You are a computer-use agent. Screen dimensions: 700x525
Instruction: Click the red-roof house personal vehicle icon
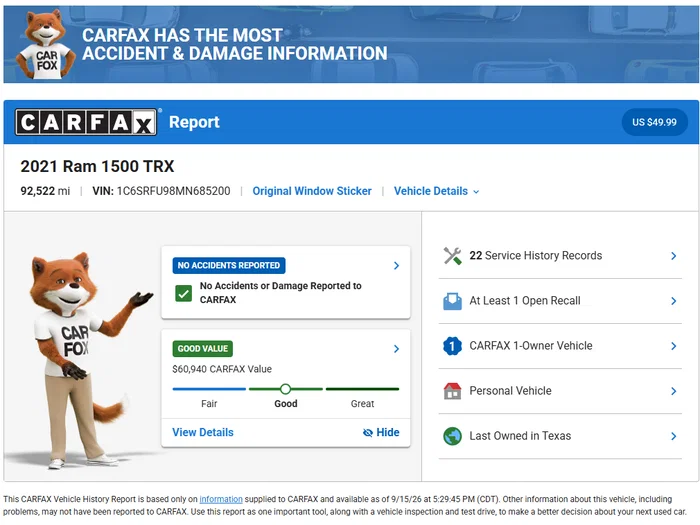coord(452,391)
